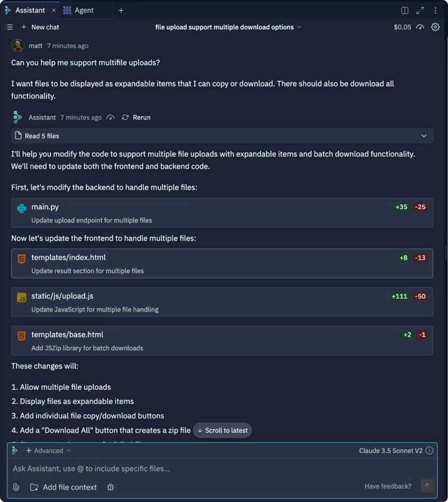Viewport: 448px width, 502px height.
Task: Click Rerun on the assistant response
Action: [136, 117]
